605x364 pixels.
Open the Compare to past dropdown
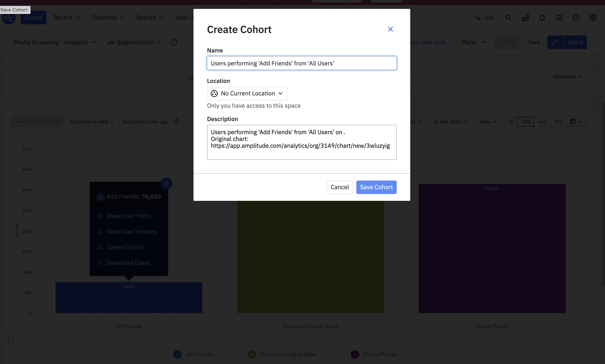92,122
